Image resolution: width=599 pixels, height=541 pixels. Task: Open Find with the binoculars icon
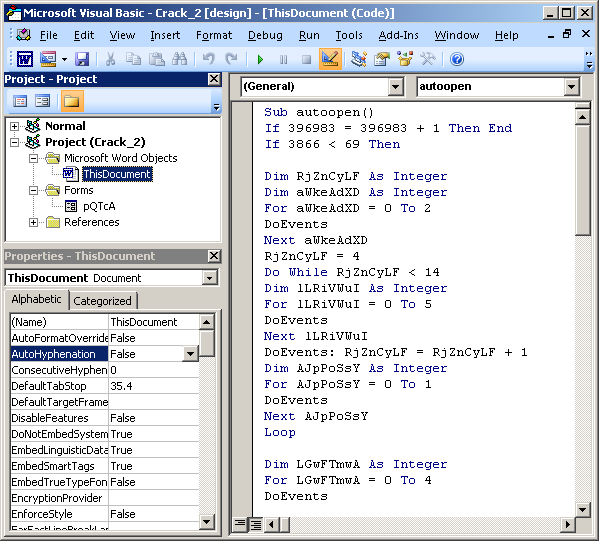(180, 59)
